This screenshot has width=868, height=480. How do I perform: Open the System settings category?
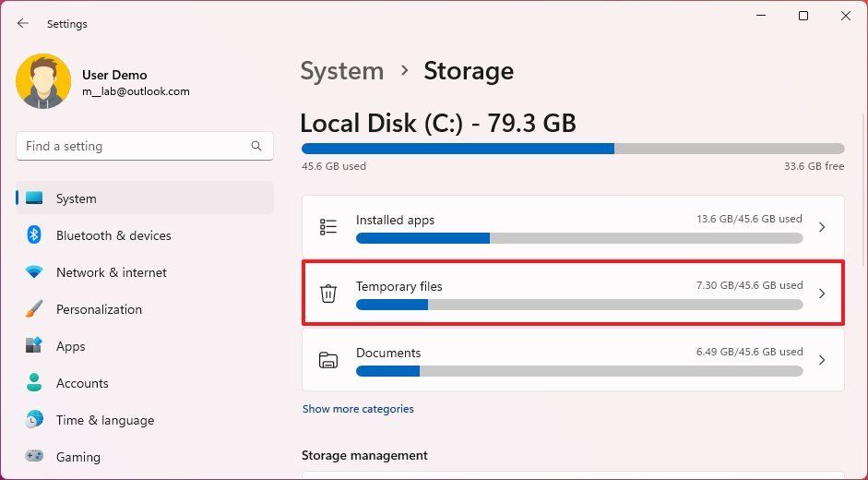point(145,198)
